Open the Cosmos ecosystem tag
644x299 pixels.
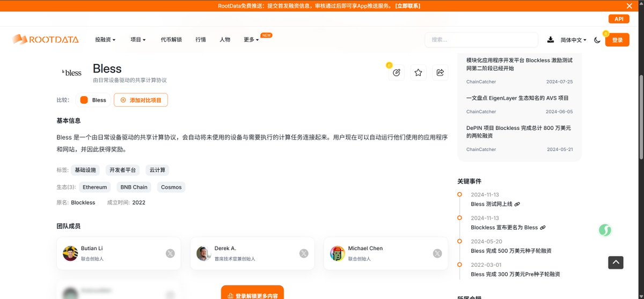pos(171,187)
